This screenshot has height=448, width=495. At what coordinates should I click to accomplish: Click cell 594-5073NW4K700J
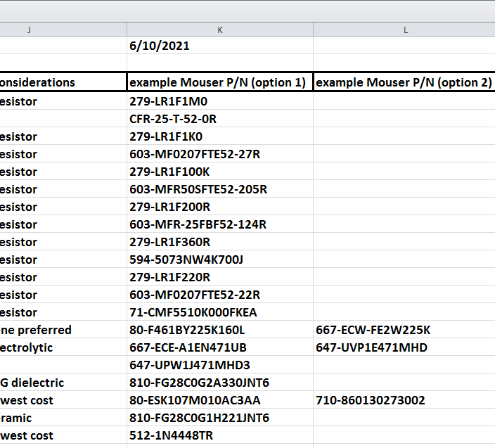pos(220,260)
